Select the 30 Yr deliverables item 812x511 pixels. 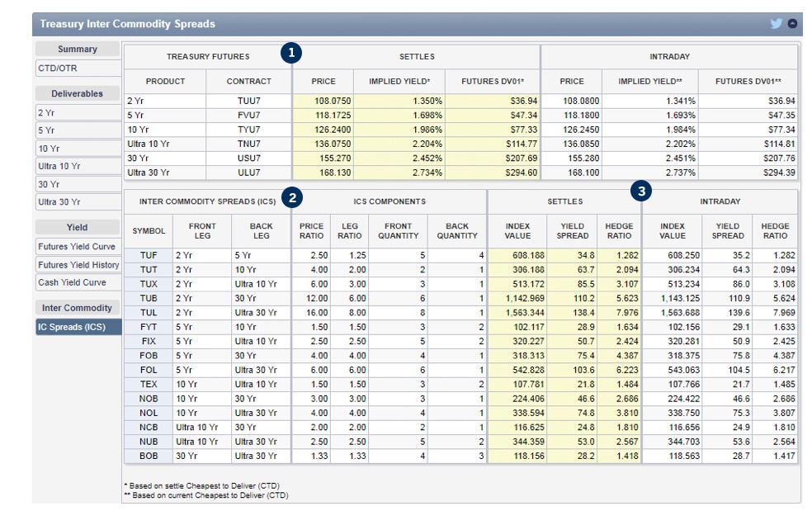[78, 185]
